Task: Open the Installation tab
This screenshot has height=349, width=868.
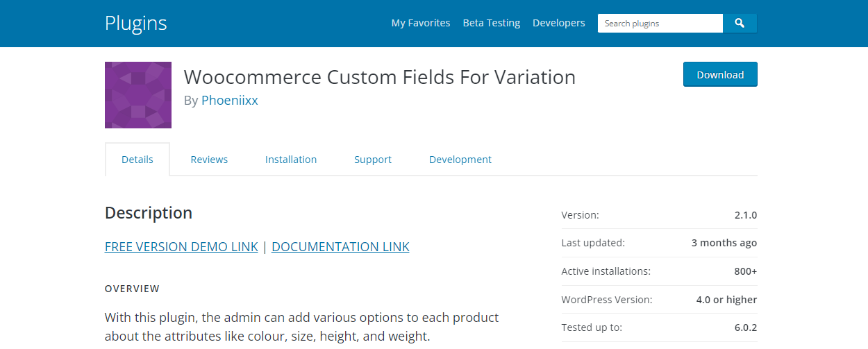Action: tap(291, 160)
